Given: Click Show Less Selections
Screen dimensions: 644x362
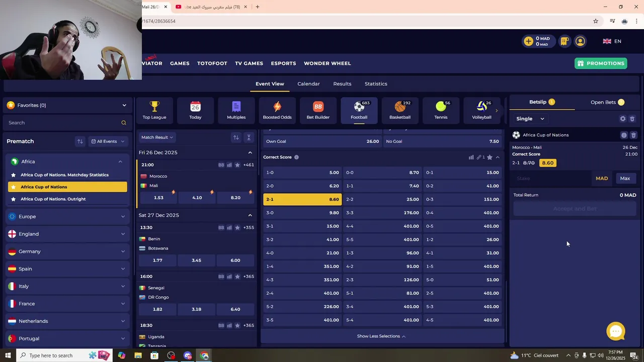Looking at the screenshot, I should [381, 336].
